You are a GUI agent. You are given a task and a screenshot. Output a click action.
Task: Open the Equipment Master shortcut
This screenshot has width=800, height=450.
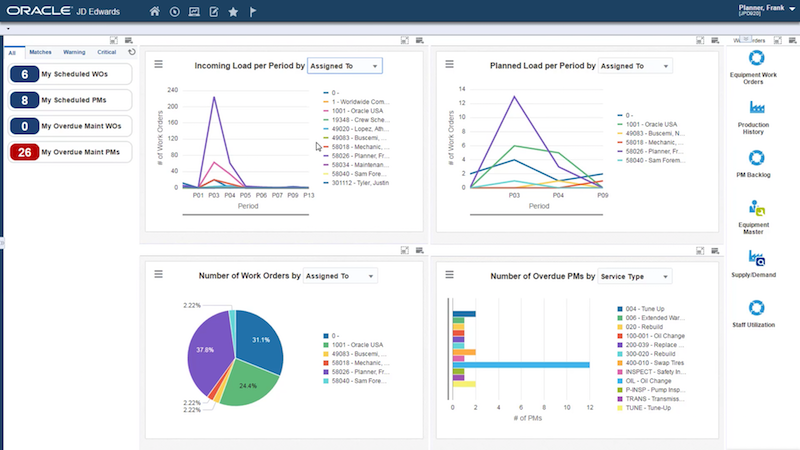click(x=756, y=213)
